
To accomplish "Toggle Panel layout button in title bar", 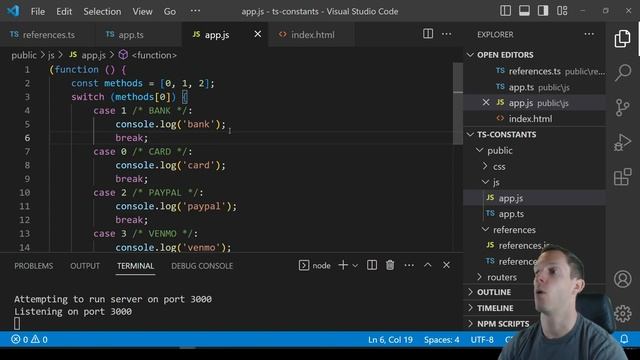I will 524,11.
